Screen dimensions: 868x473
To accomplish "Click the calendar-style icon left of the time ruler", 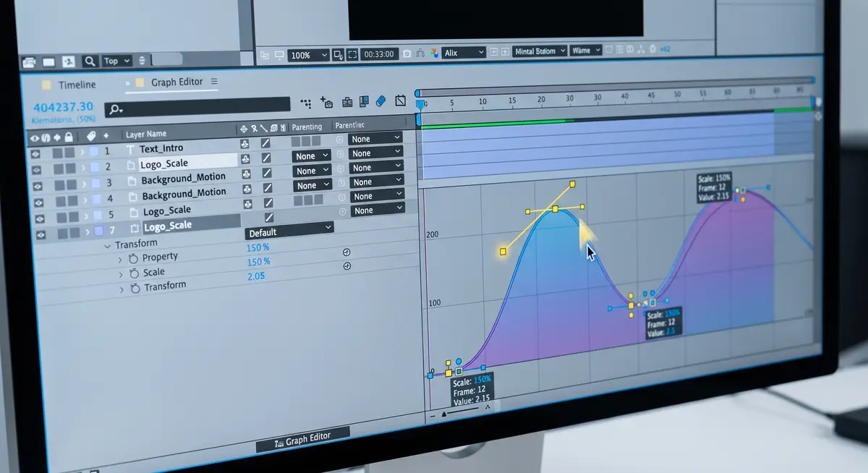I will (x=401, y=101).
